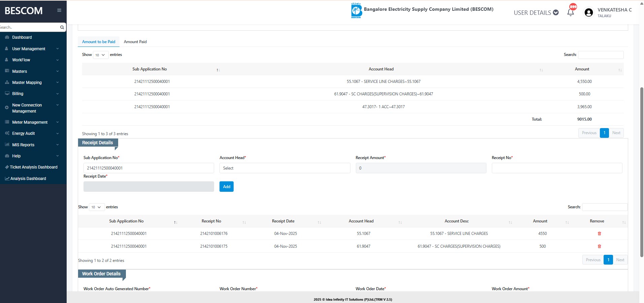644x303 pixels.
Task: Focus the top table Search box
Action: [601, 55]
